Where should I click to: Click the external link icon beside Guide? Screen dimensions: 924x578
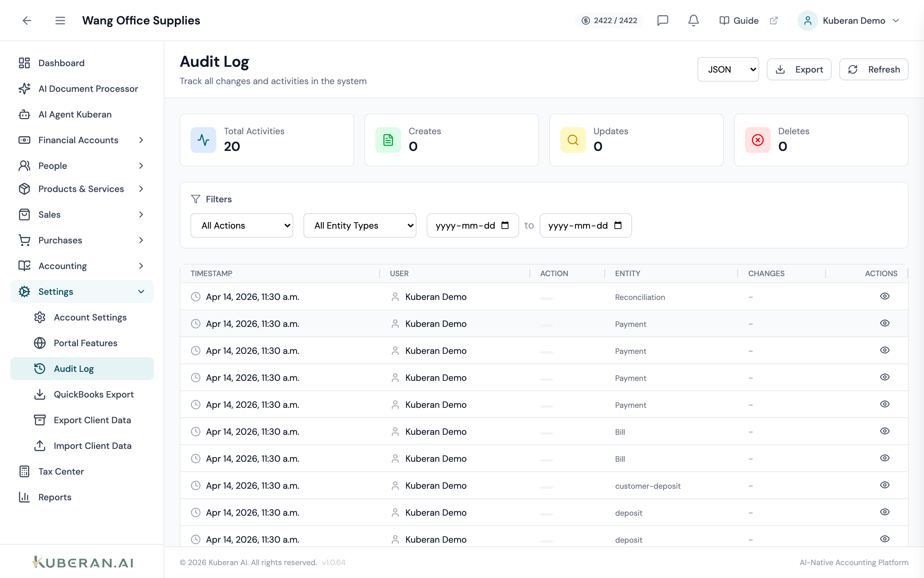[774, 21]
